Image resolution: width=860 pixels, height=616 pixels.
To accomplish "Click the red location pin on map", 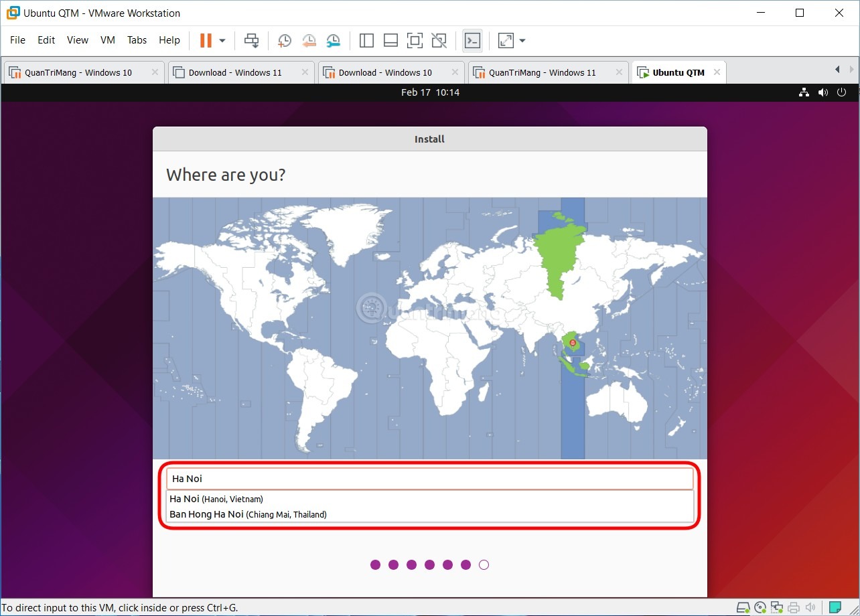I will point(572,343).
